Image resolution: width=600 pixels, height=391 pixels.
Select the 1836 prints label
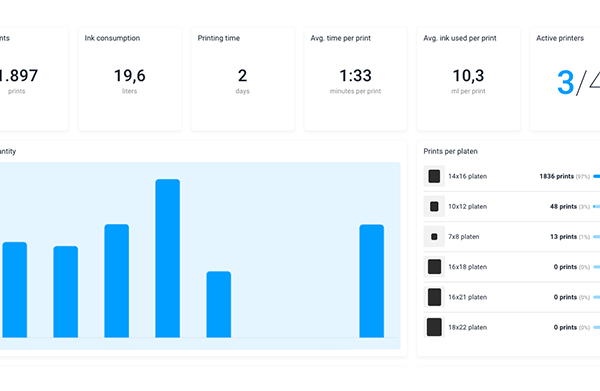tap(556, 176)
